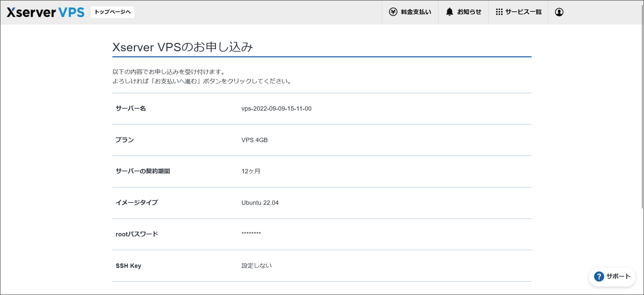
Task: Click the Xserver VPSのお申し込み heading
Action: 182,47
